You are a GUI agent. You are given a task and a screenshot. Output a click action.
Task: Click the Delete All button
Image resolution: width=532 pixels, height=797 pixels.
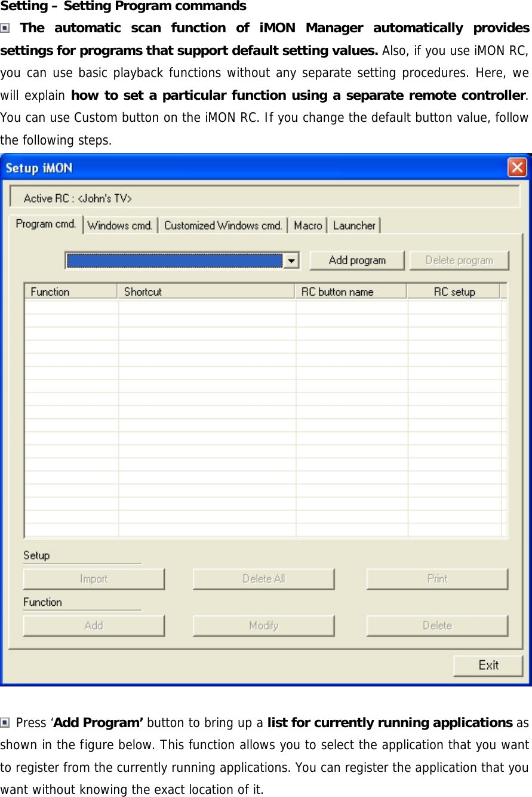click(263, 578)
